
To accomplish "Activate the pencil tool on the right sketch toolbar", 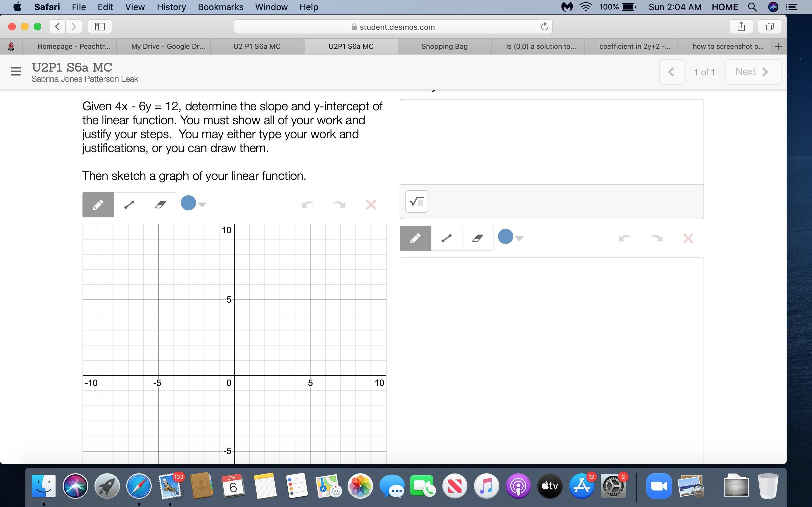I will point(415,238).
